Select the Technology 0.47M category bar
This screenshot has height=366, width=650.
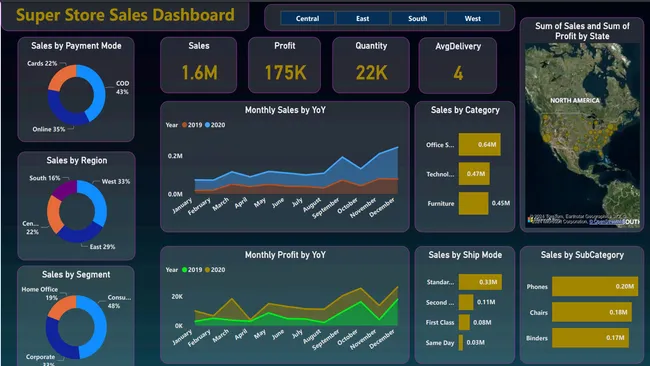[x=474, y=174]
